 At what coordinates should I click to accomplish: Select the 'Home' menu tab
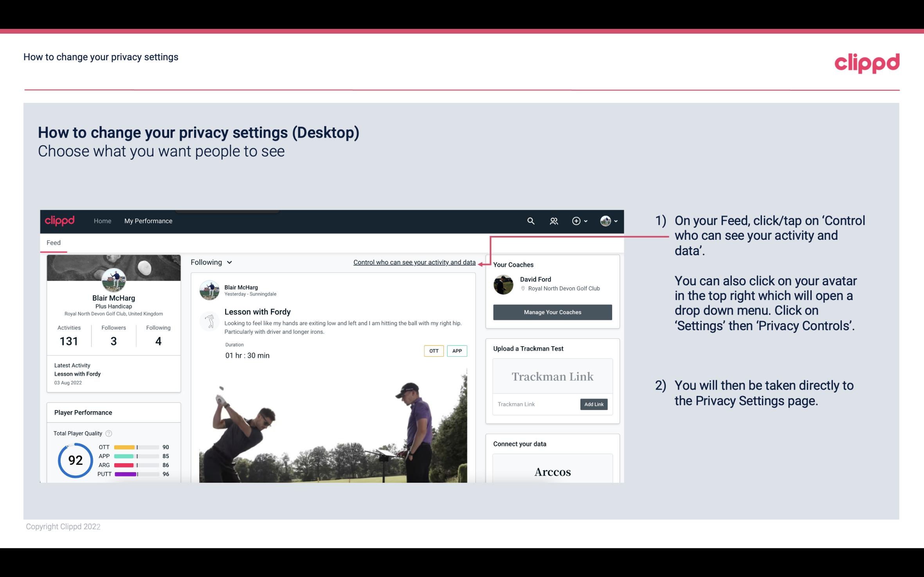[x=102, y=221]
